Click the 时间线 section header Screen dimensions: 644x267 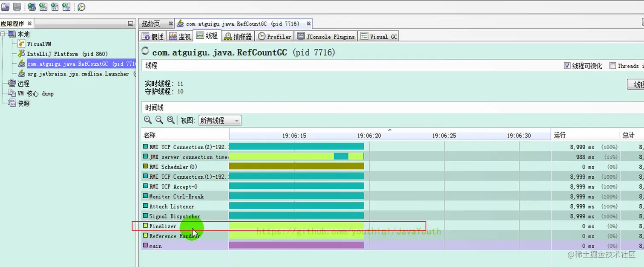click(154, 107)
